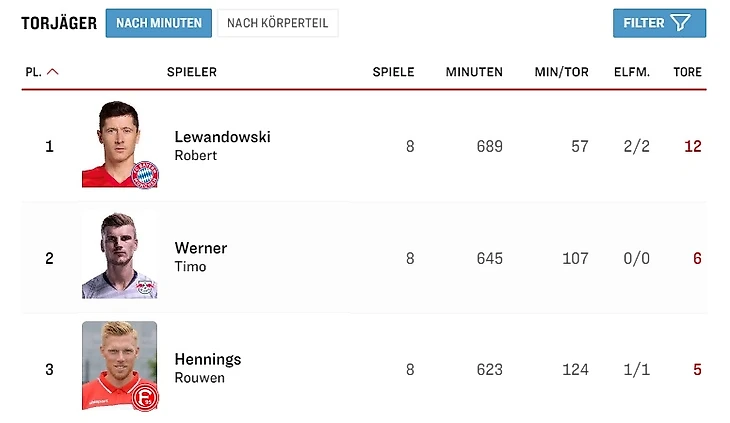Image resolution: width=730 pixels, height=423 pixels.
Task: Click the Bayern München club badge
Action: tap(145, 174)
